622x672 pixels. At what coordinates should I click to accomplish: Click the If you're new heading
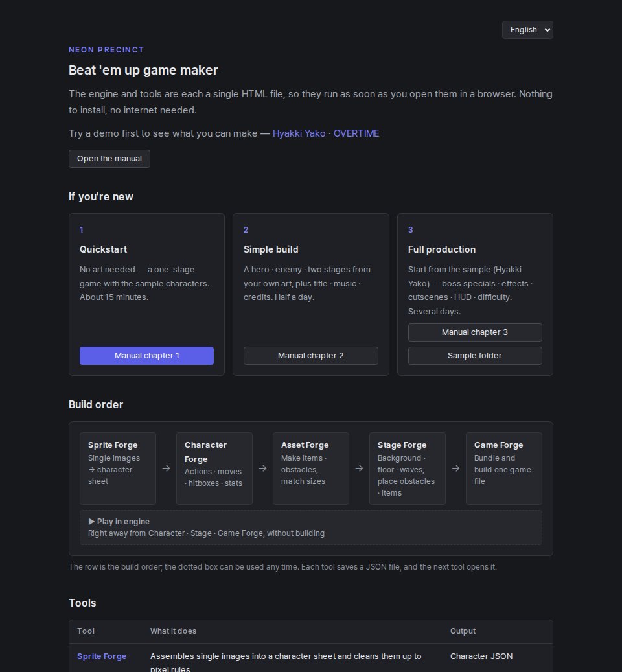100,197
